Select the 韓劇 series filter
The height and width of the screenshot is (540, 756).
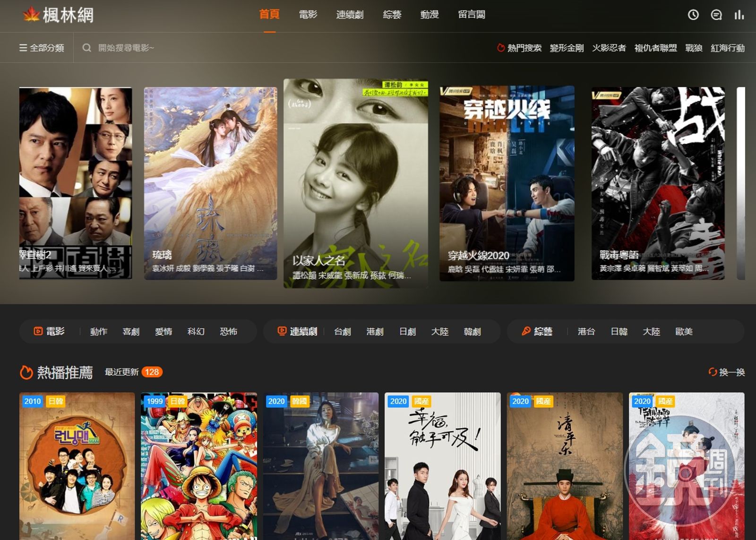click(x=472, y=332)
